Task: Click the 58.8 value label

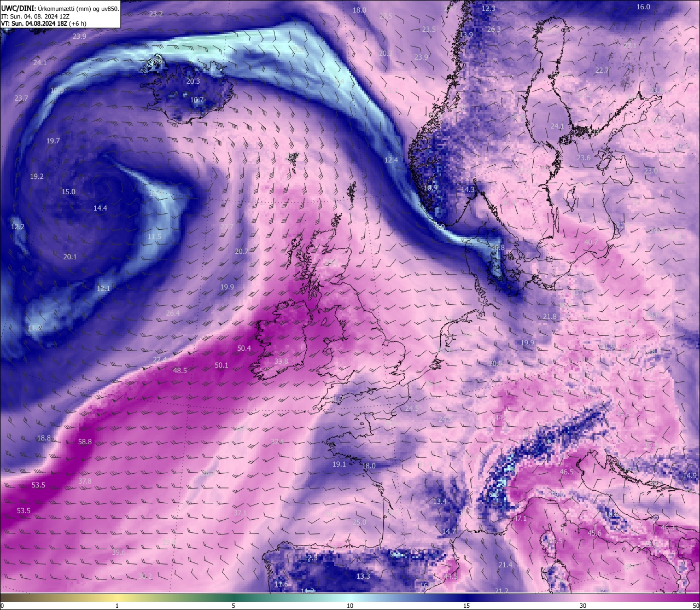Action: [x=85, y=441]
